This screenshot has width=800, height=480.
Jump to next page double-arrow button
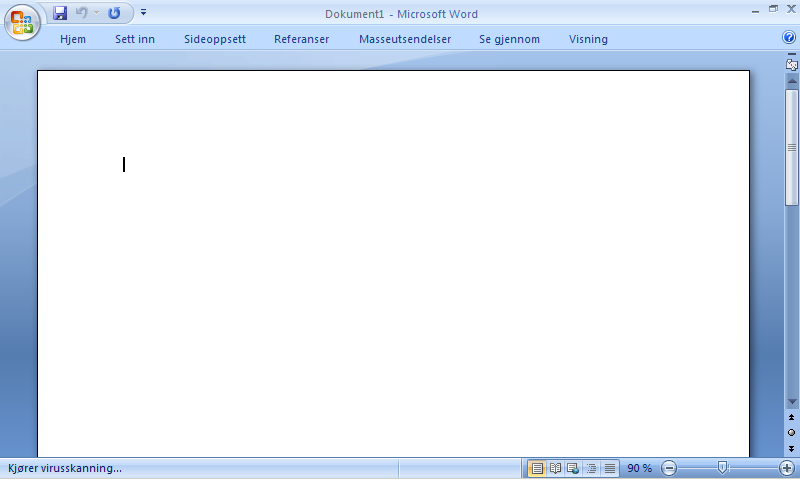coord(791,449)
